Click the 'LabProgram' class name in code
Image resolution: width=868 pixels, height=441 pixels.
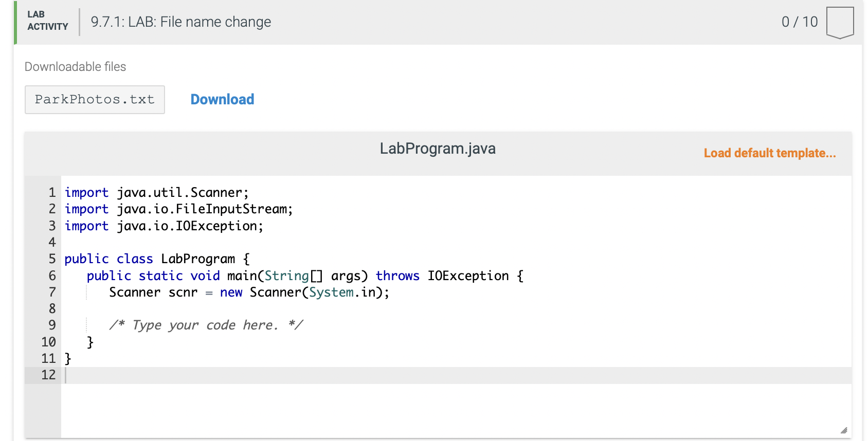(x=198, y=259)
